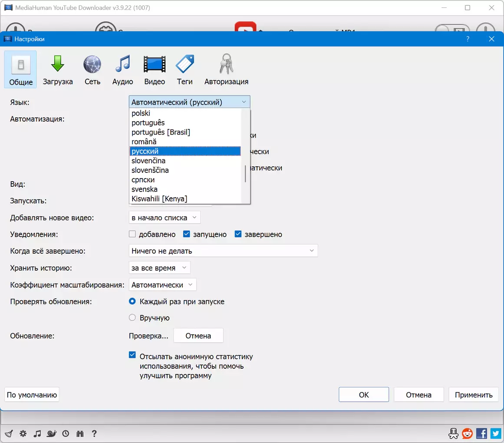Open the Загрузка settings tab
The width and height of the screenshot is (504, 443).
pyautogui.click(x=58, y=69)
